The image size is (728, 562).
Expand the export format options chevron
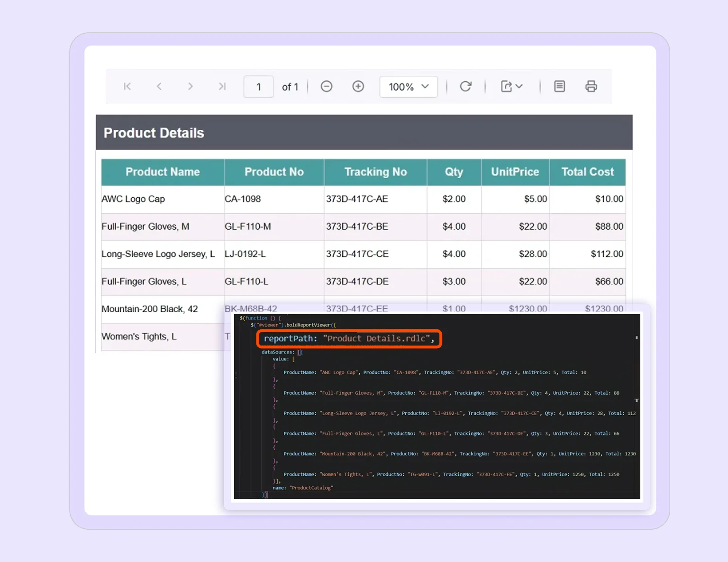point(518,87)
